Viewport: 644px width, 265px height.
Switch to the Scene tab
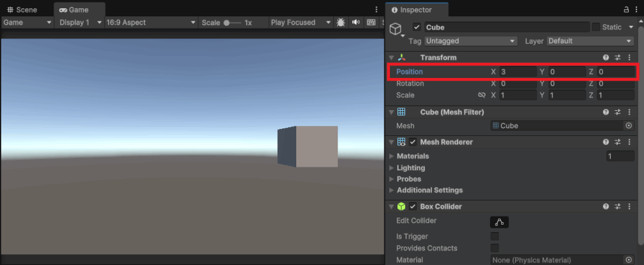click(x=23, y=9)
